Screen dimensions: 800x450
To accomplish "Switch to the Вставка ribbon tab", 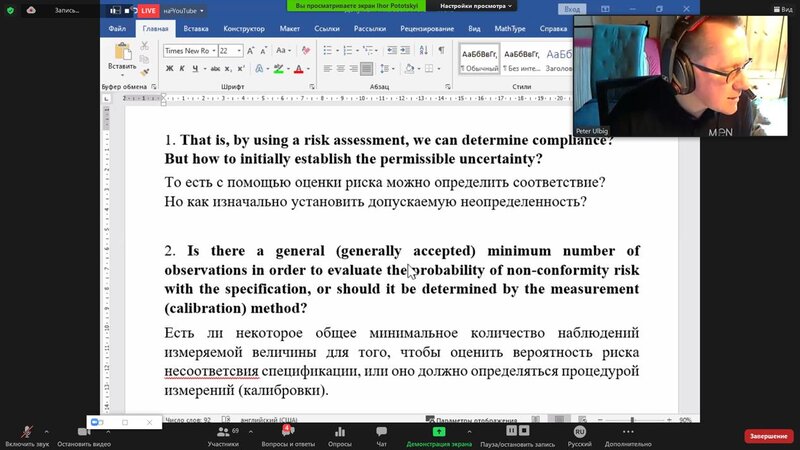I will click(194, 28).
